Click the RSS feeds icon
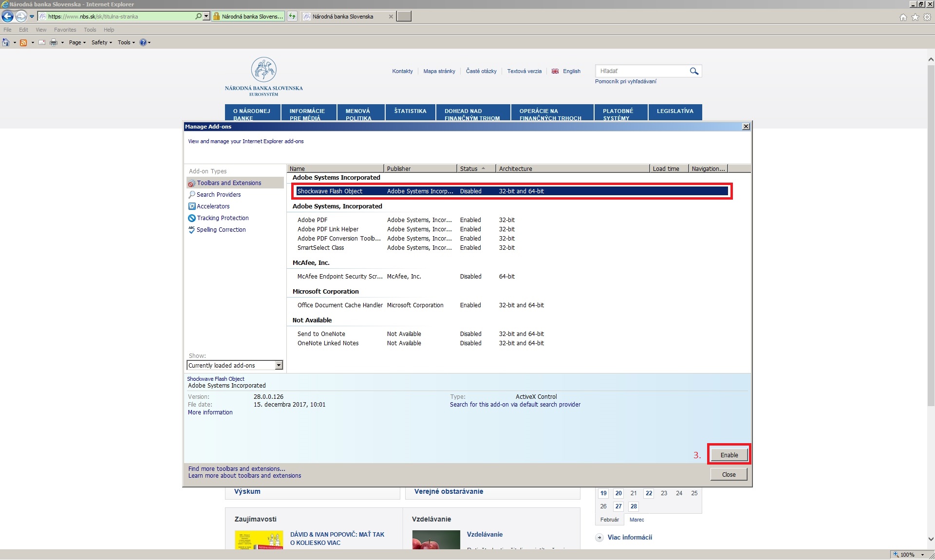This screenshot has width=935, height=560. (x=23, y=42)
